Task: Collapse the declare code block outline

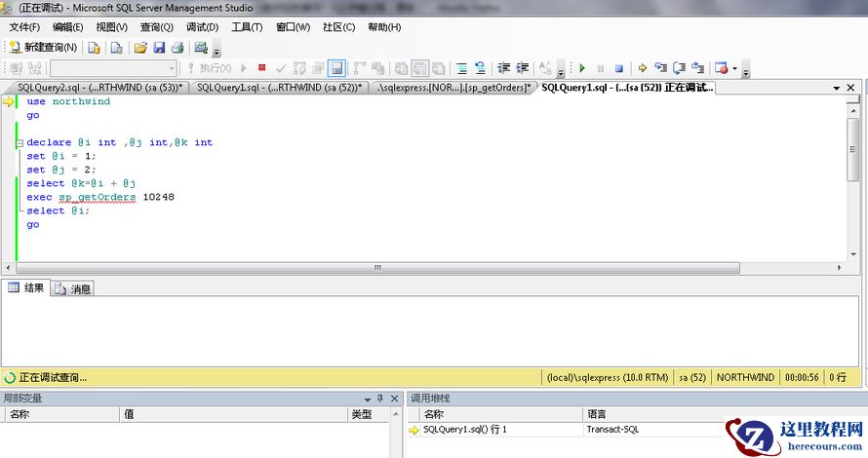Action: [20, 142]
